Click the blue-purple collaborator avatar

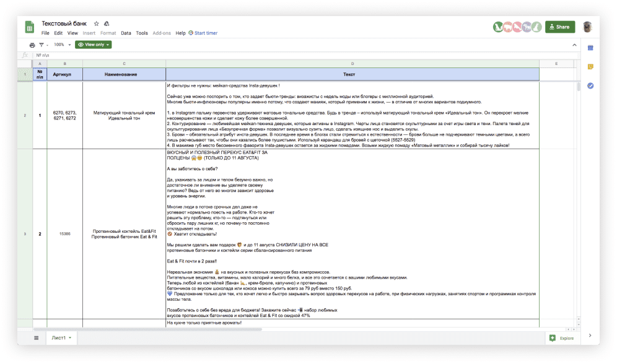click(x=527, y=27)
